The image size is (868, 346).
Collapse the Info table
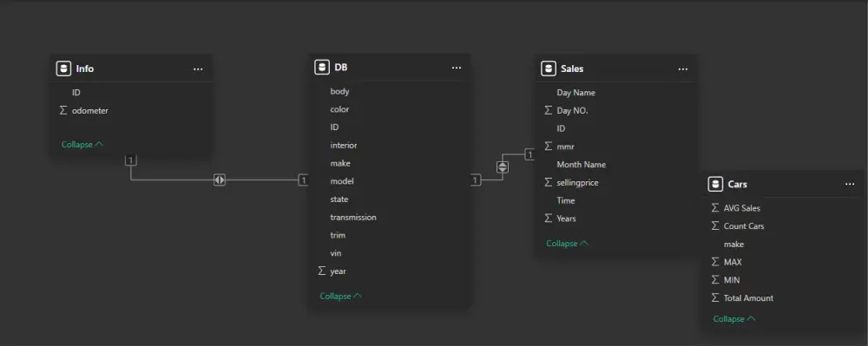82,144
